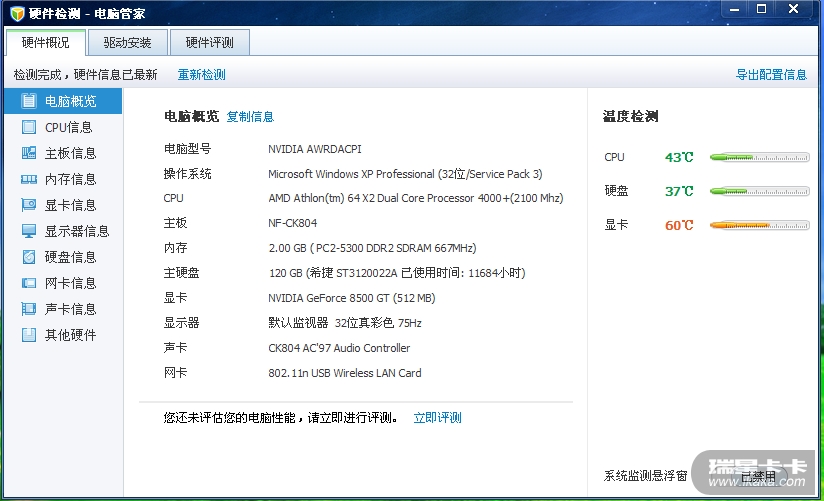Click the 立即评测 link
The image size is (824, 501).
[x=437, y=418]
